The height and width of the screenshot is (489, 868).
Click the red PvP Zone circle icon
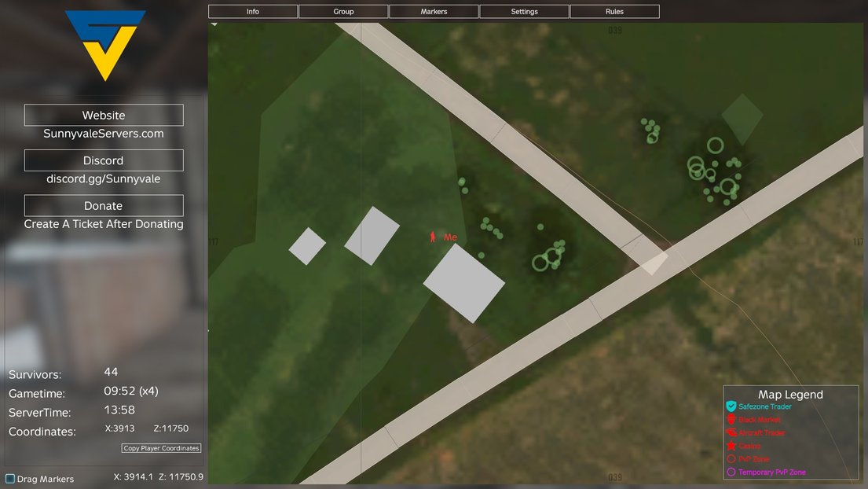pos(731,459)
